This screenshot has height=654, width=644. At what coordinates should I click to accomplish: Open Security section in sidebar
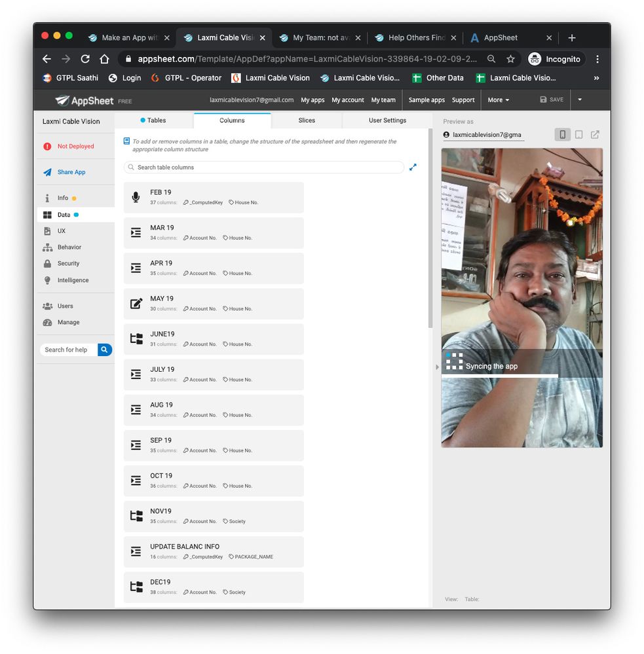[x=68, y=264]
